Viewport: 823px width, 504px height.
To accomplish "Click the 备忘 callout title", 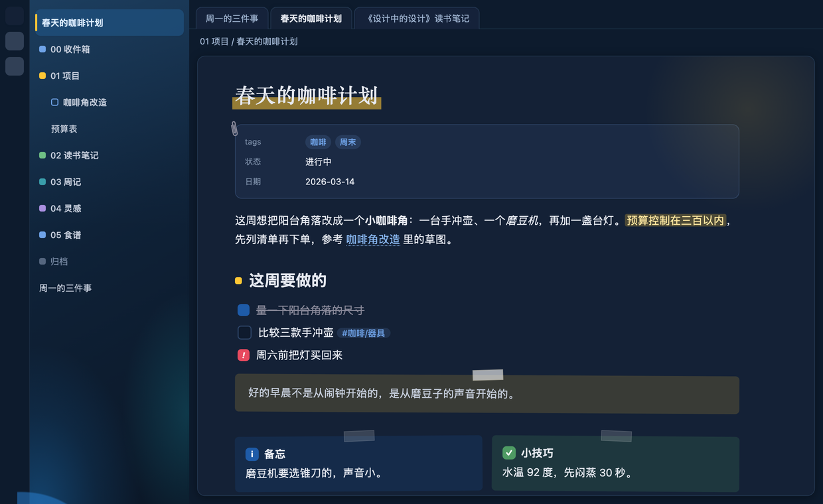I will [x=275, y=454].
